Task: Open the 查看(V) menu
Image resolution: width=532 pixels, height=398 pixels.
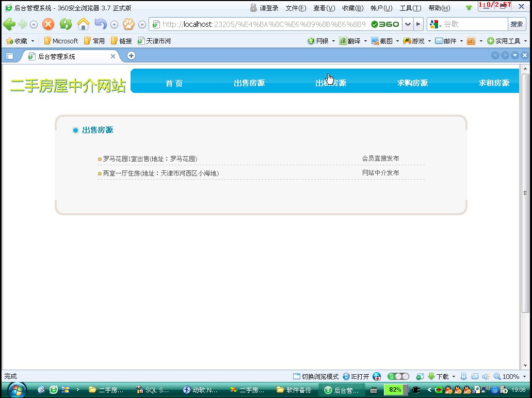Action: (324, 8)
